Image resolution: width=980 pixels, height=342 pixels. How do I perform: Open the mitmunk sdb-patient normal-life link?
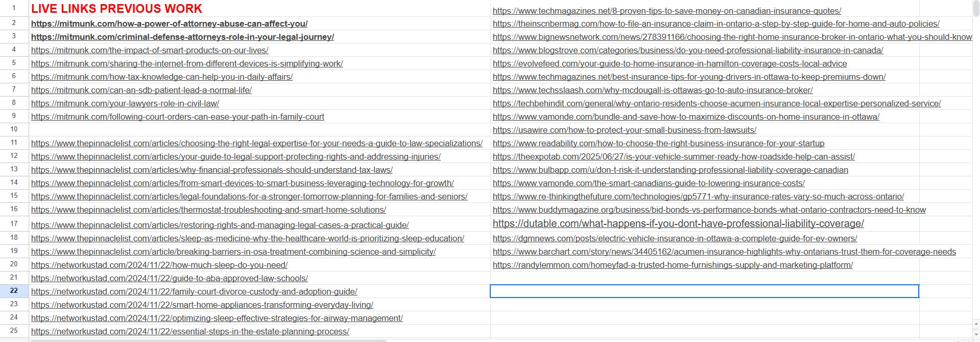(141, 90)
